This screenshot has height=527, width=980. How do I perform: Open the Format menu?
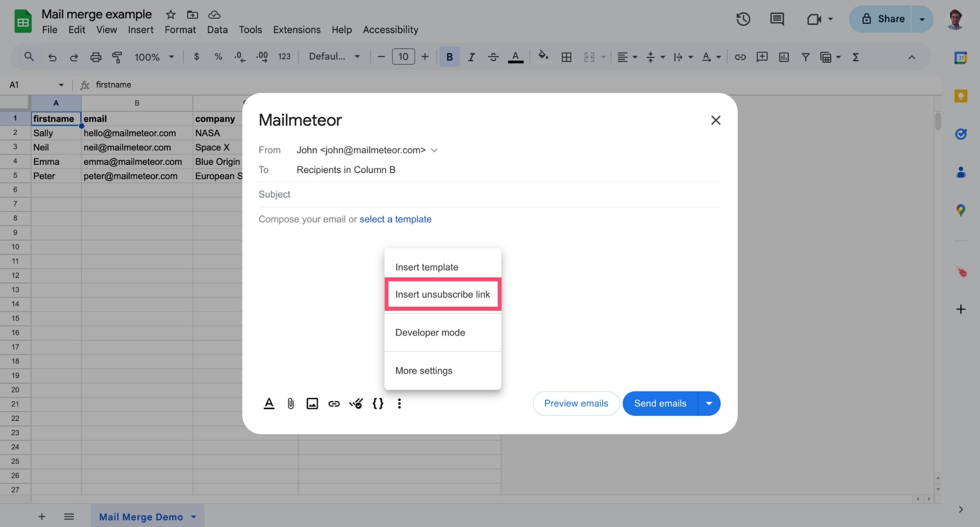tap(180, 30)
